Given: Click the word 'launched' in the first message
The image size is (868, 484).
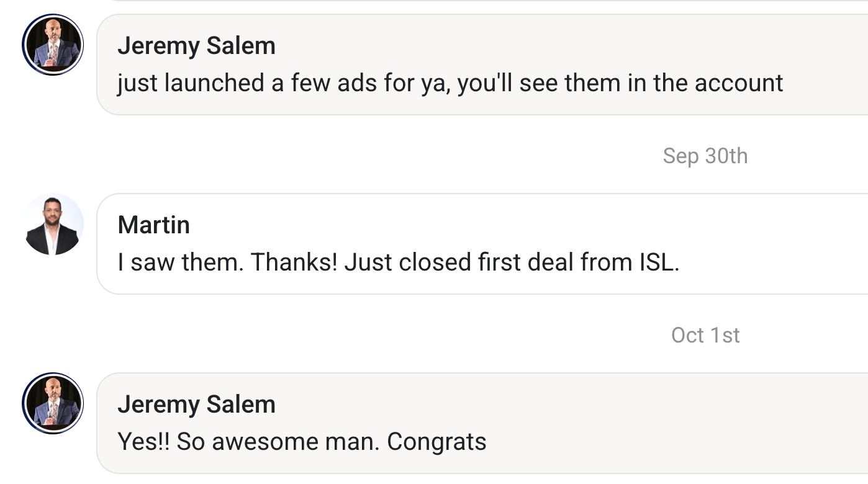Looking at the screenshot, I should tap(214, 83).
